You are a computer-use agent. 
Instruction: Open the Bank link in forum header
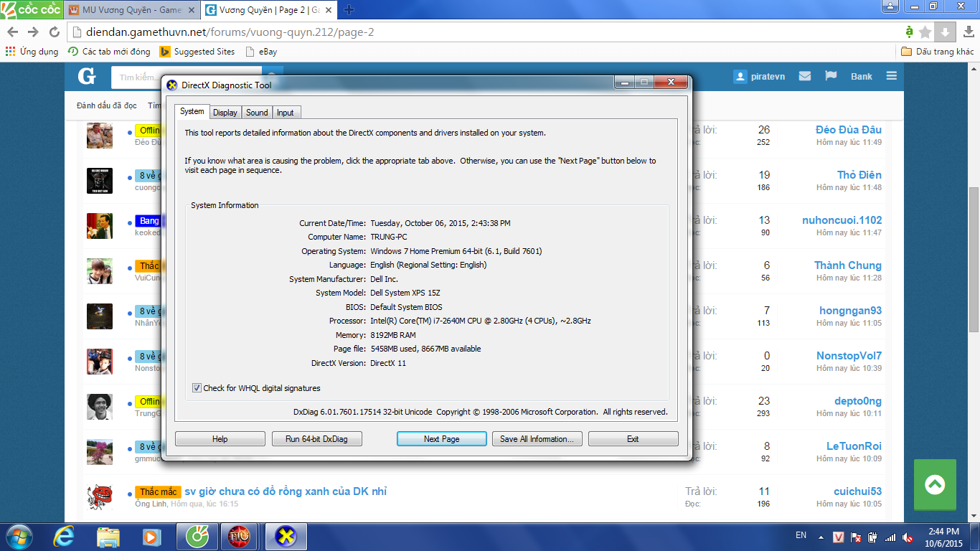862,77
